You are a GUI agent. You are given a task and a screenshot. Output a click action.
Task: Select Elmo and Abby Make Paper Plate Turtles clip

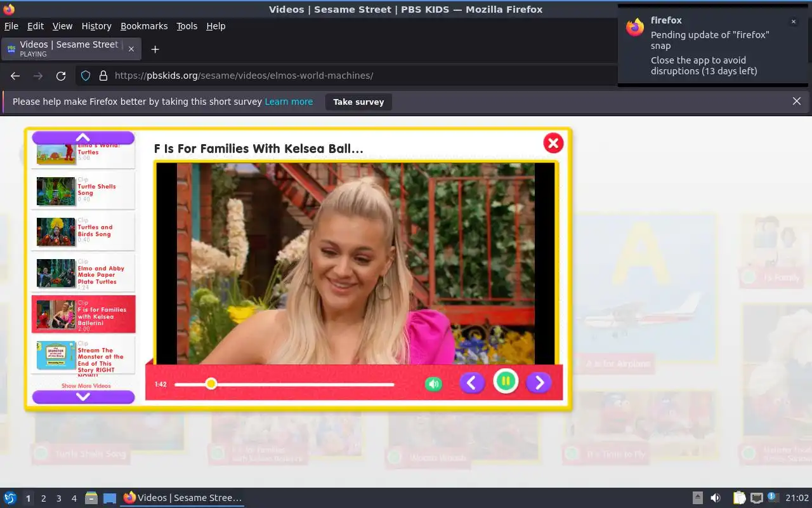83,272
